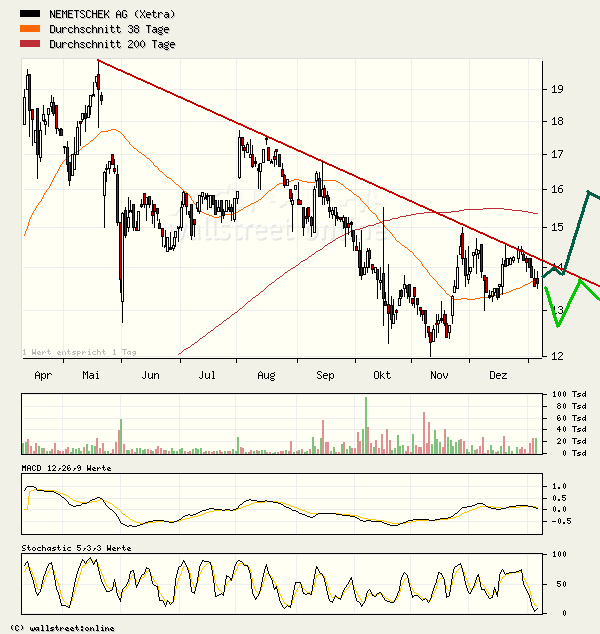The width and height of the screenshot is (600, 634).
Task: Click the 'Okt' month label on the time axis
Action: 381,375
